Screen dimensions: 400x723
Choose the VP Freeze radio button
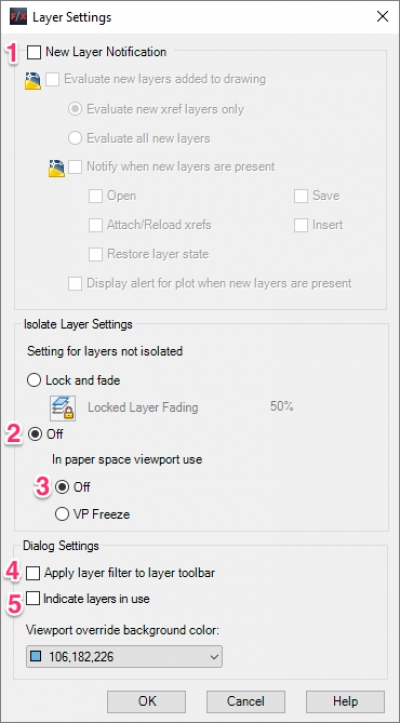point(62,514)
